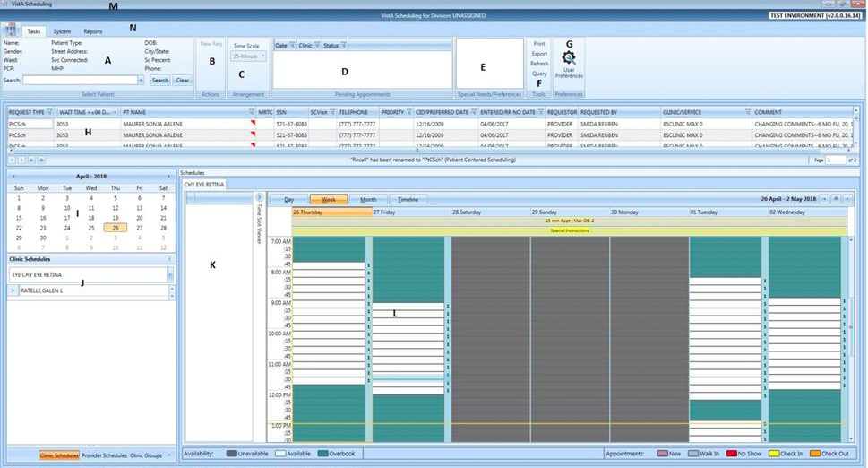
Task: Open the Reports ribbon tab
Action: tap(93, 31)
